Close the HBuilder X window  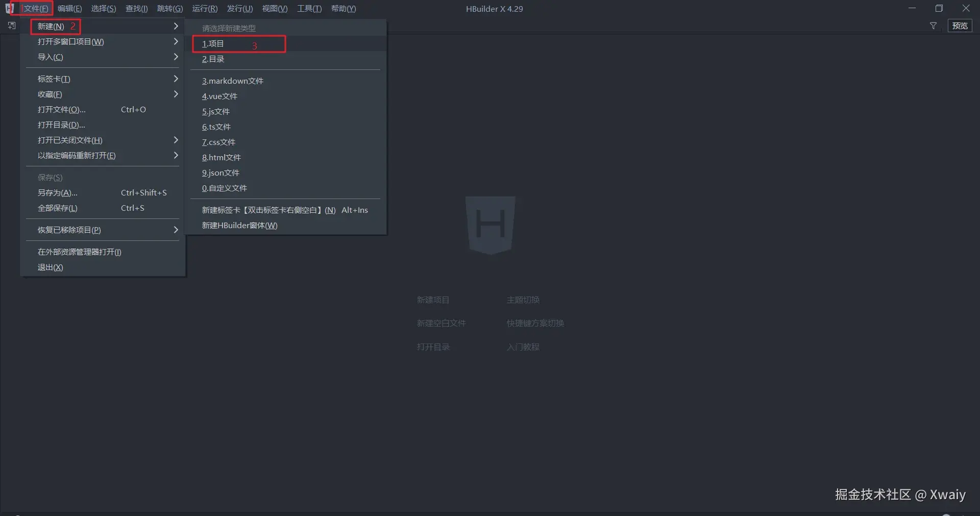click(966, 8)
